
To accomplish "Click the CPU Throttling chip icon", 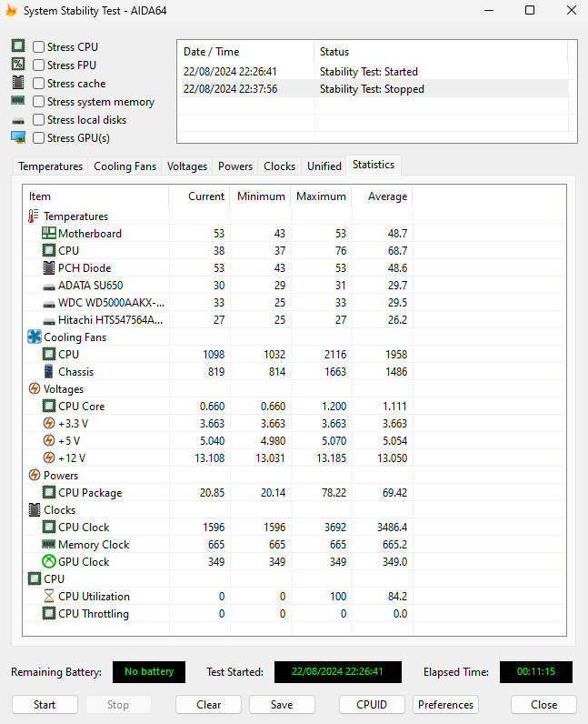I will pos(48,613).
